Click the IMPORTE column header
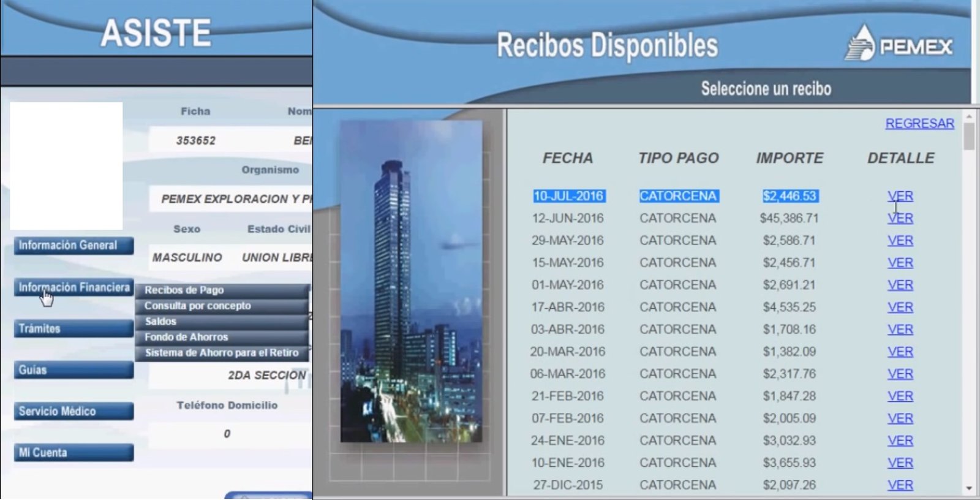This screenshot has height=500, width=980. 790,158
